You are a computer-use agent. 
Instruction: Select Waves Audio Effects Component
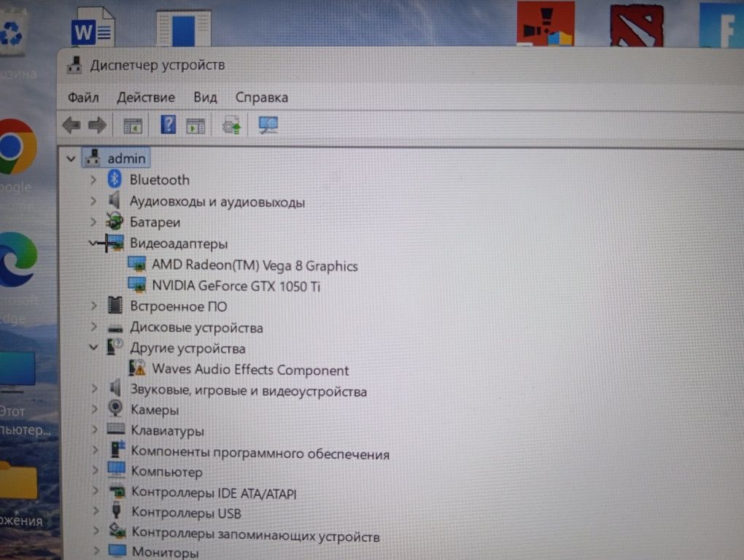click(x=250, y=370)
